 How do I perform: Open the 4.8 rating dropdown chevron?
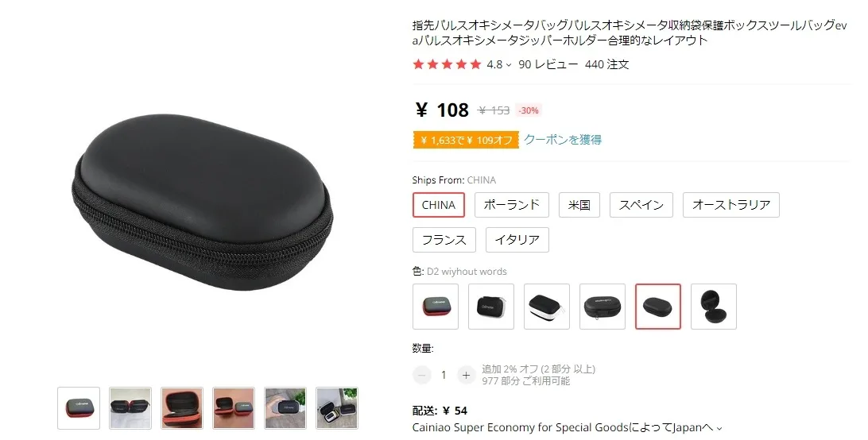[x=509, y=65]
